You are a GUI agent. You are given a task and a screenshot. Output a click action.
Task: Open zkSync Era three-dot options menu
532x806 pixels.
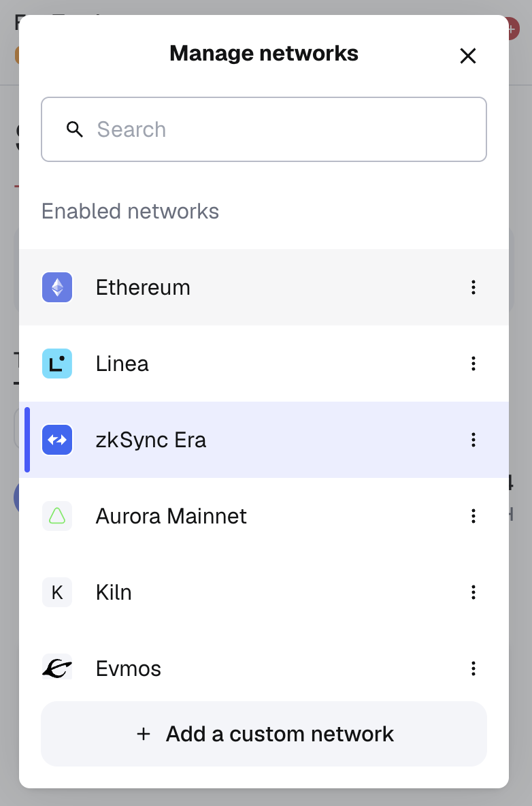tap(473, 440)
